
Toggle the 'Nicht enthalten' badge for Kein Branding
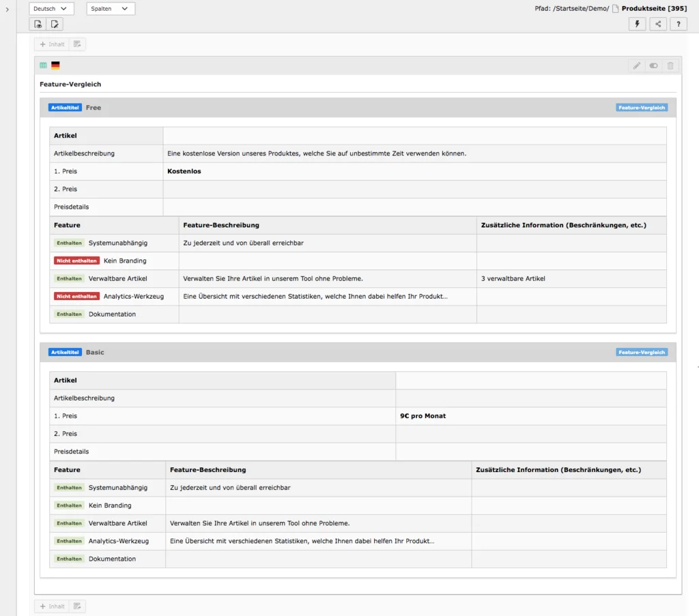click(x=76, y=261)
